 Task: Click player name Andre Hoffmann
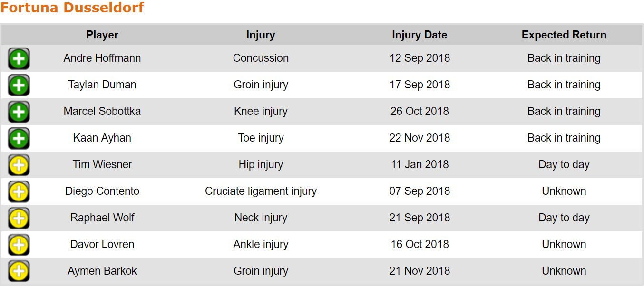coord(102,58)
